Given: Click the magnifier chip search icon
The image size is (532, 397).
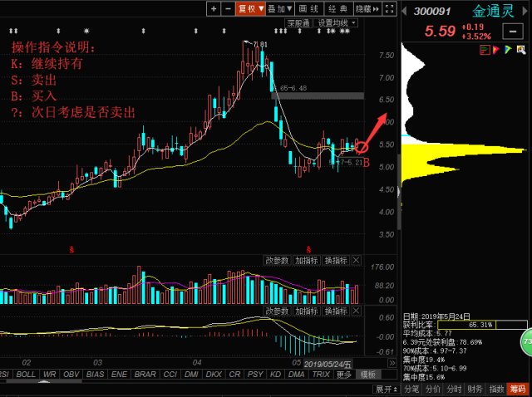Looking at the screenshot, I should click(521, 50).
